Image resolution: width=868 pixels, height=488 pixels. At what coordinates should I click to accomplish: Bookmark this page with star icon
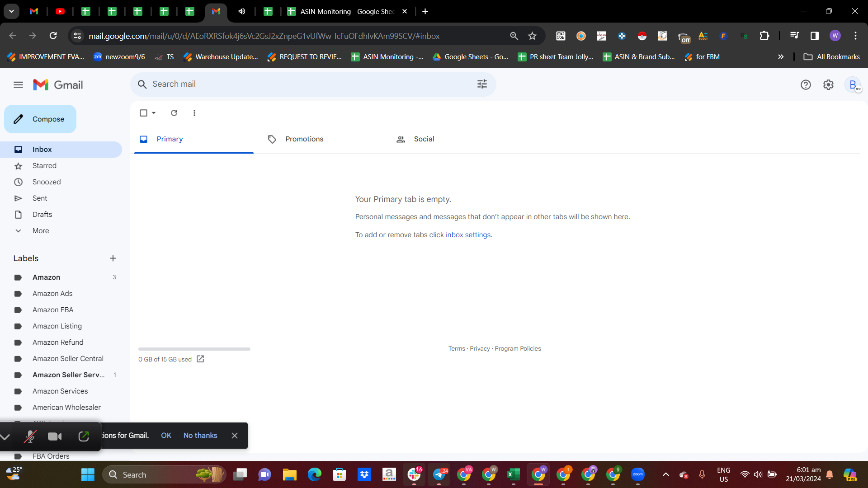pyautogui.click(x=532, y=36)
